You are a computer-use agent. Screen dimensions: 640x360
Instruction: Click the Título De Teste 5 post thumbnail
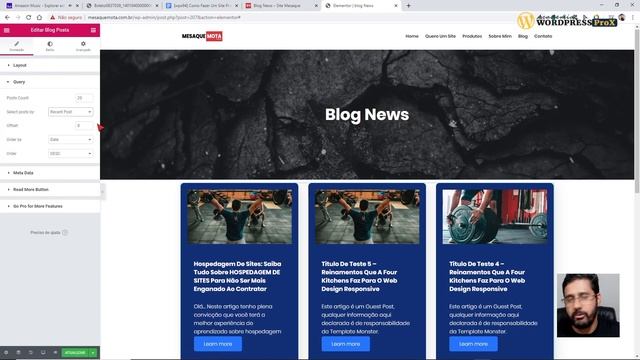367,217
